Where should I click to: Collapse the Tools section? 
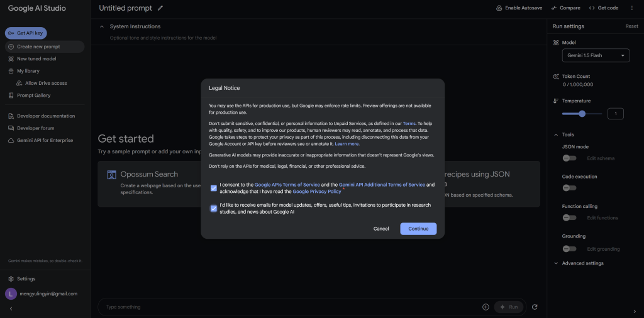(556, 134)
